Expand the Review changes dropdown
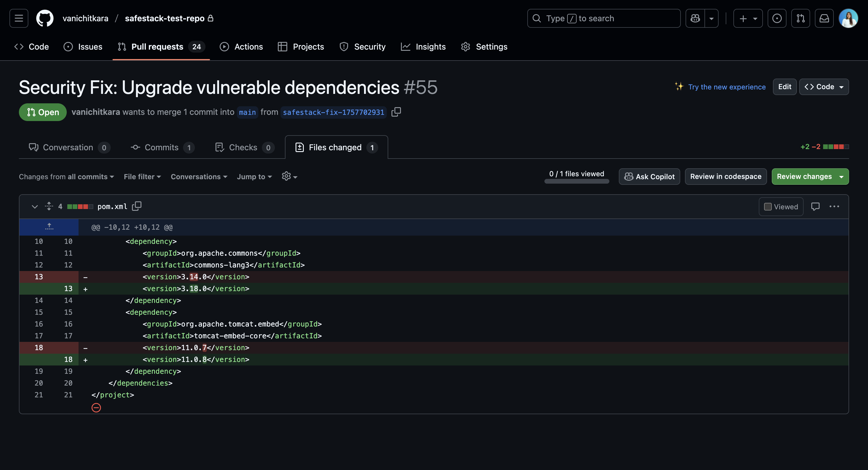 tap(841, 177)
